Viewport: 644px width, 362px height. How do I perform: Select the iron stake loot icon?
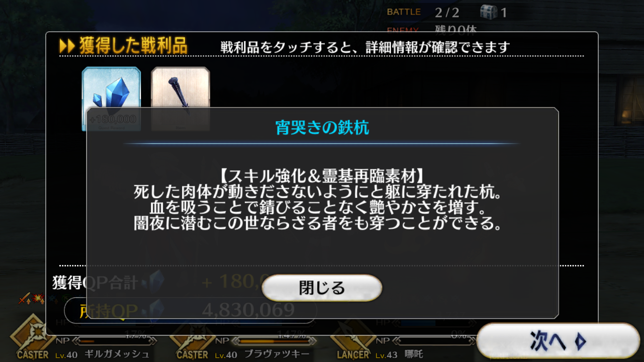point(181,98)
